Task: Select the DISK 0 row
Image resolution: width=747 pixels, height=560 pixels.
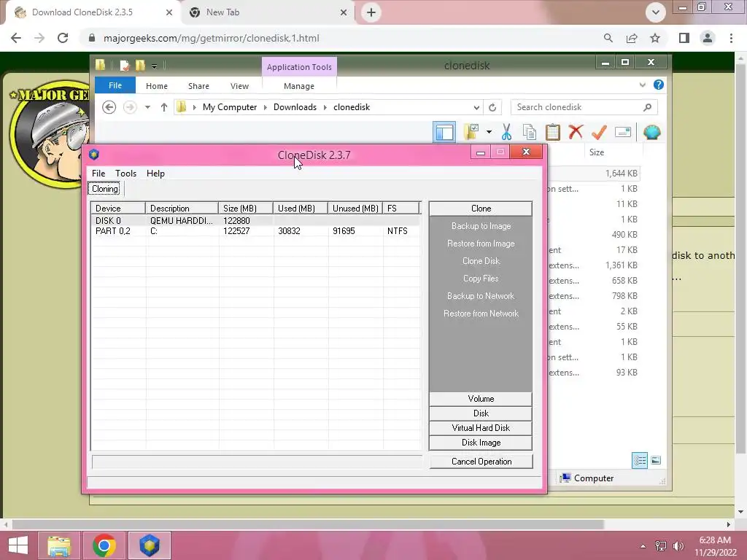Action: tap(256, 220)
